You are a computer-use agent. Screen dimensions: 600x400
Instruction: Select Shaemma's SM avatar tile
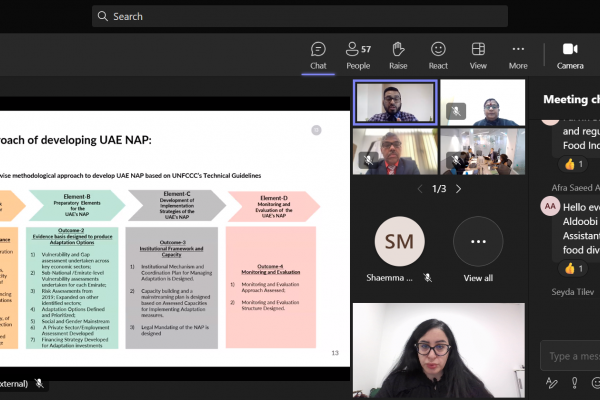[x=399, y=243]
